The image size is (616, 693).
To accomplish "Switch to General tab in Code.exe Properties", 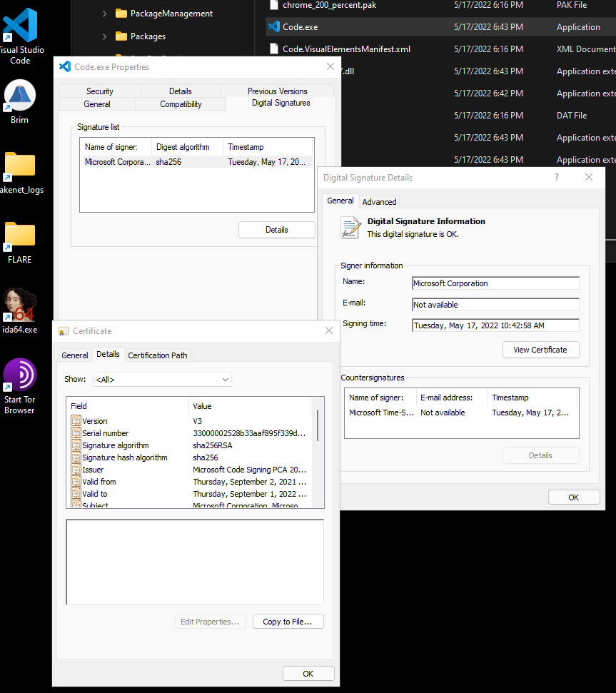I will tap(97, 104).
